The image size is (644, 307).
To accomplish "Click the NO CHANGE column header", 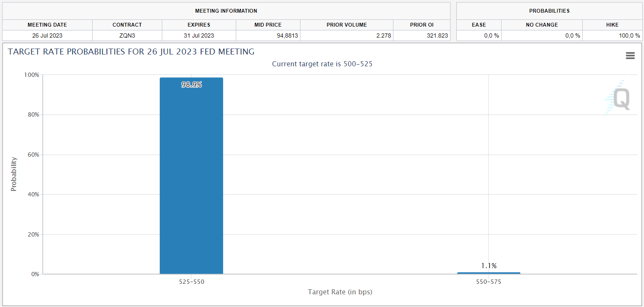I will click(542, 25).
